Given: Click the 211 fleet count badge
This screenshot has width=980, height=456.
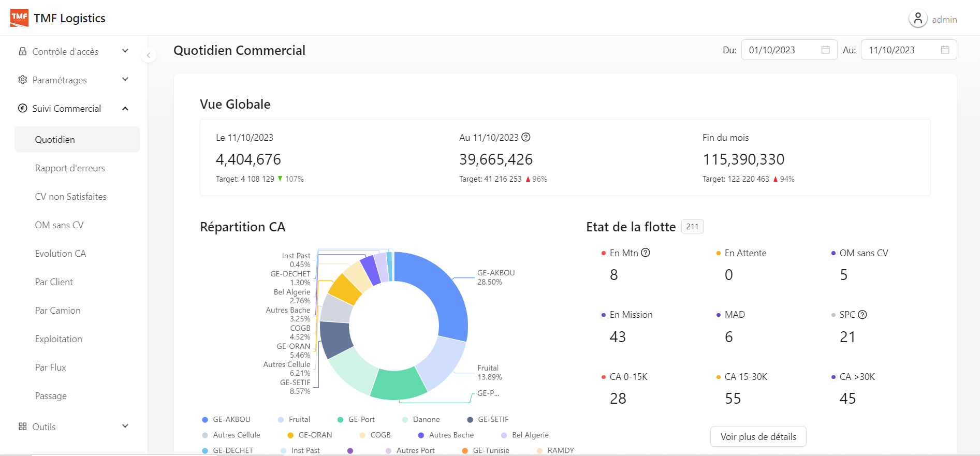Looking at the screenshot, I should tap(693, 226).
